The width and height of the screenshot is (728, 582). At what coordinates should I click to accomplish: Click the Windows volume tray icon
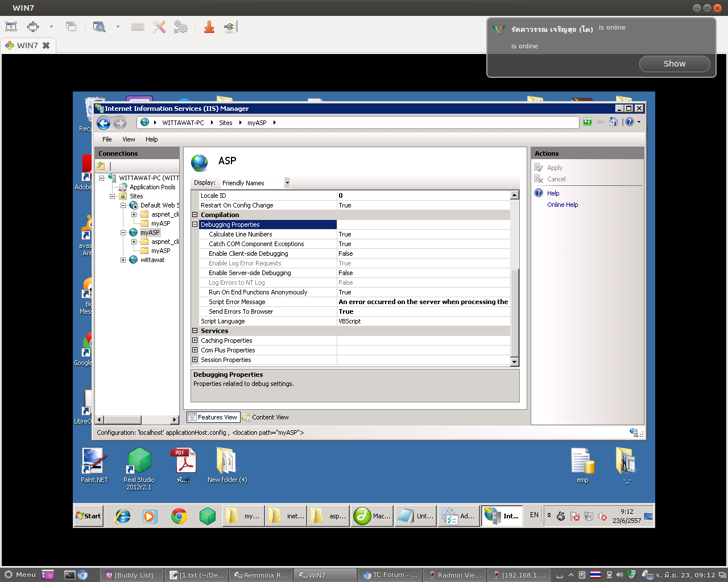(602, 516)
